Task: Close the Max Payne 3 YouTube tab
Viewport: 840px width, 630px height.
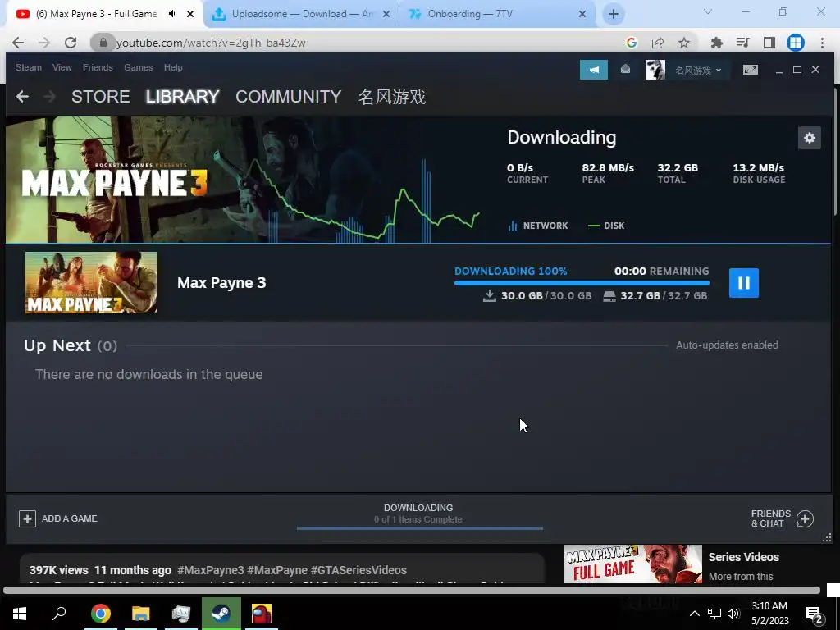Action: point(190,14)
